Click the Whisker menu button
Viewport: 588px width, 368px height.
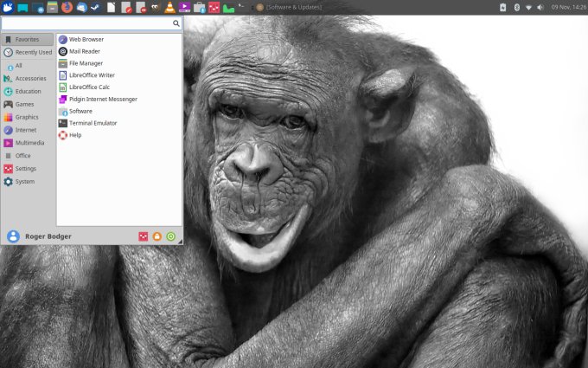click(8, 7)
